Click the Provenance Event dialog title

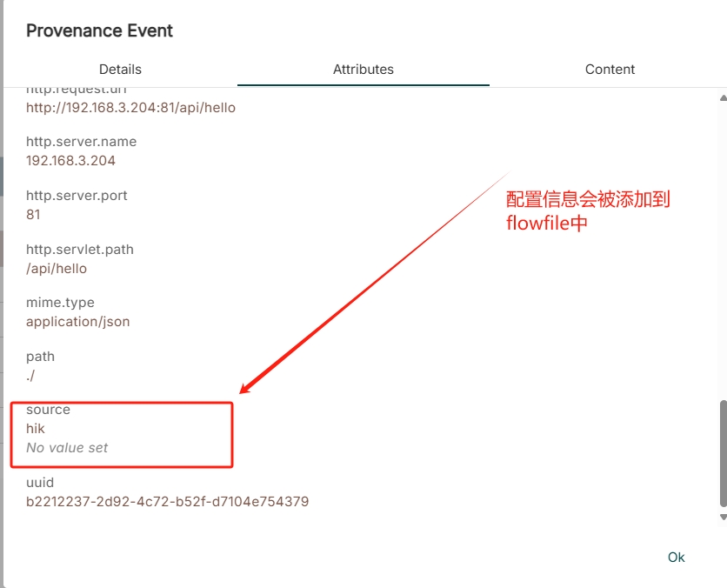99,30
